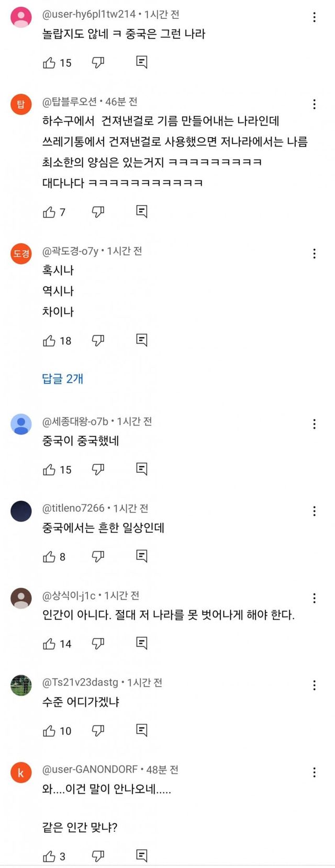Like the comment by @곽도경-o7y
The height and width of the screenshot is (868, 335).
pos(49,341)
